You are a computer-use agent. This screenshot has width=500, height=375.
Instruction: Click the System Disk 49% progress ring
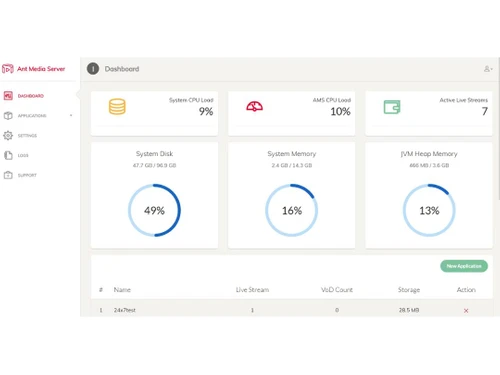(x=154, y=210)
